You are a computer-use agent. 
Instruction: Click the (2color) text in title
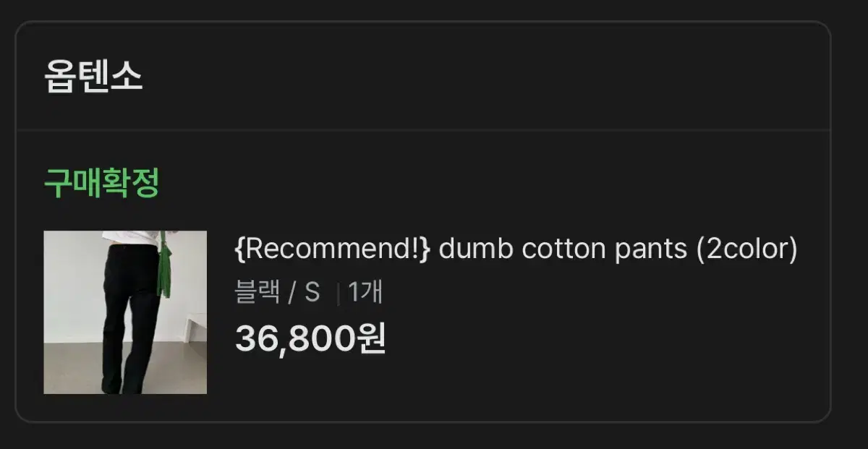(x=746, y=249)
